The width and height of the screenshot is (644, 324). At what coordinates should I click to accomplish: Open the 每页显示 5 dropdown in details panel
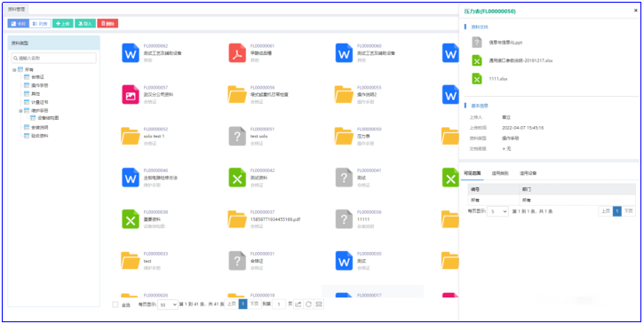(497, 211)
